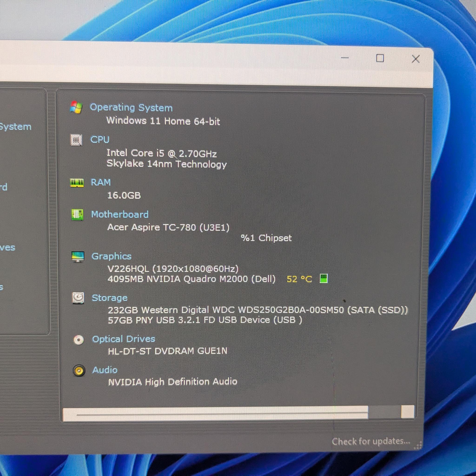
Task: Select the NVIDIA Quadro M2000 (Dell) line
Action: pos(192,279)
